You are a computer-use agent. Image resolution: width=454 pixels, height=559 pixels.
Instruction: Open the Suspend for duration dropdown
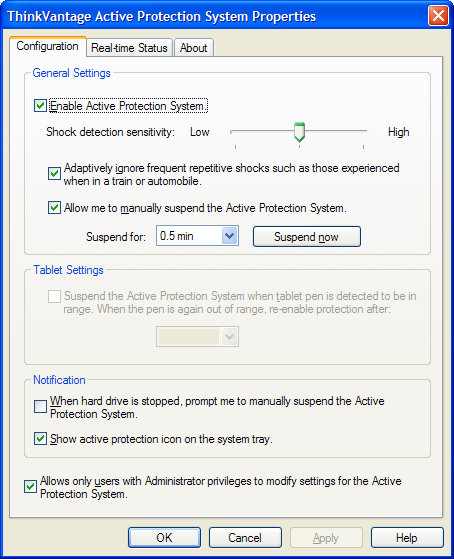[x=229, y=236]
